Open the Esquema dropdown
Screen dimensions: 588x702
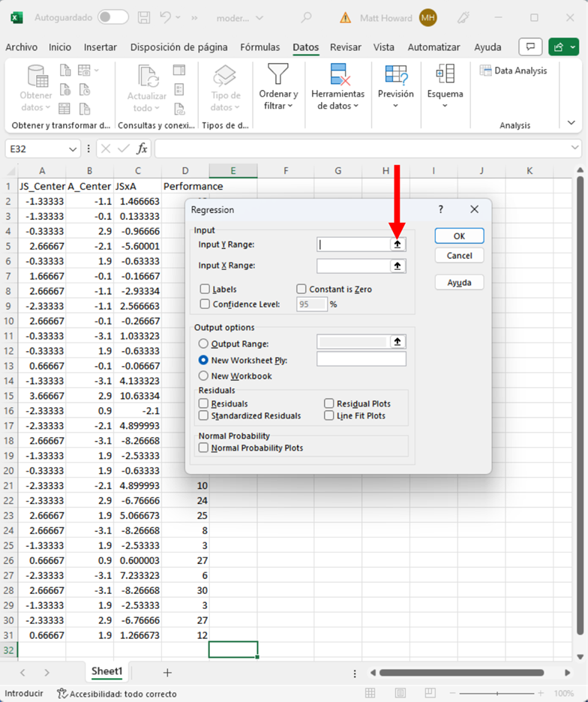(445, 86)
